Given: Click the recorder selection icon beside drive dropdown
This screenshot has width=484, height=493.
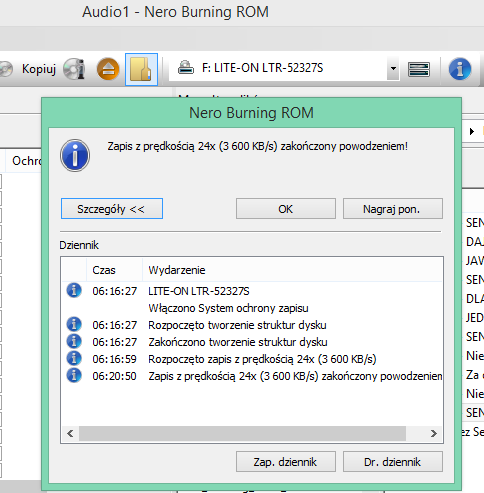Looking at the screenshot, I should [x=419, y=69].
